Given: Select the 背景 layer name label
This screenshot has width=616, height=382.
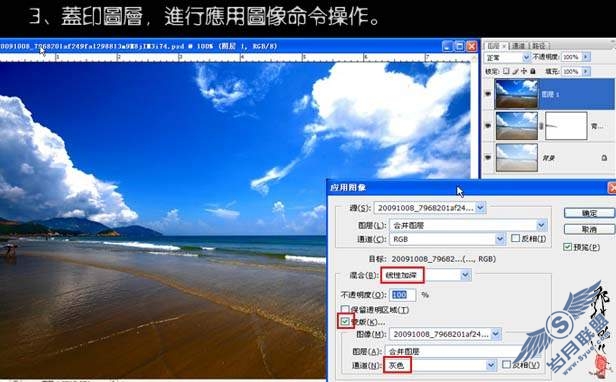Looking at the screenshot, I should pos(548,158).
